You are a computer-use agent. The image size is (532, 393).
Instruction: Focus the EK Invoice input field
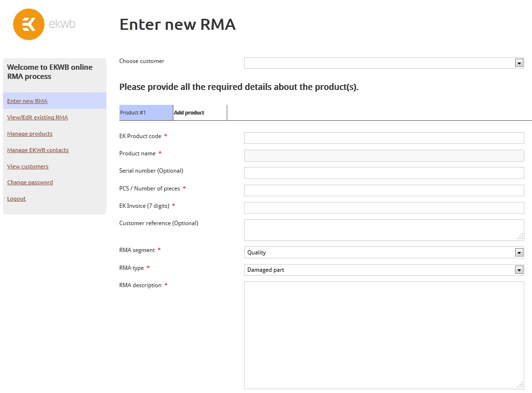coord(384,208)
